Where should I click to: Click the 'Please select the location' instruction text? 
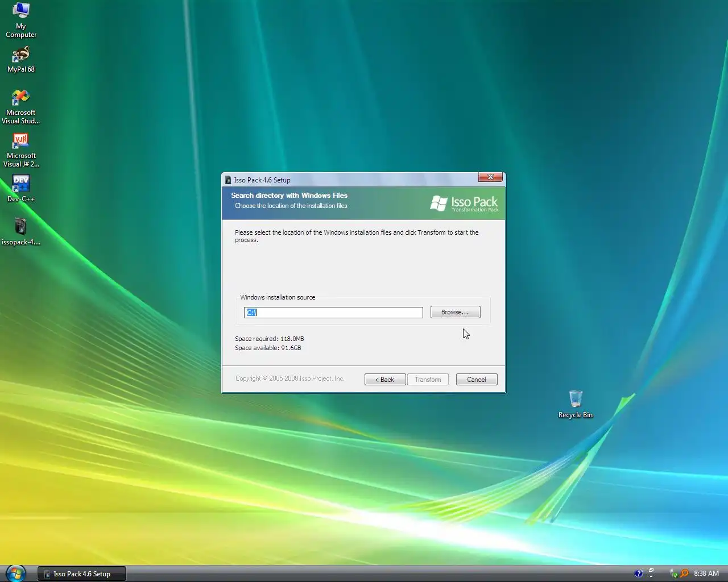point(357,236)
